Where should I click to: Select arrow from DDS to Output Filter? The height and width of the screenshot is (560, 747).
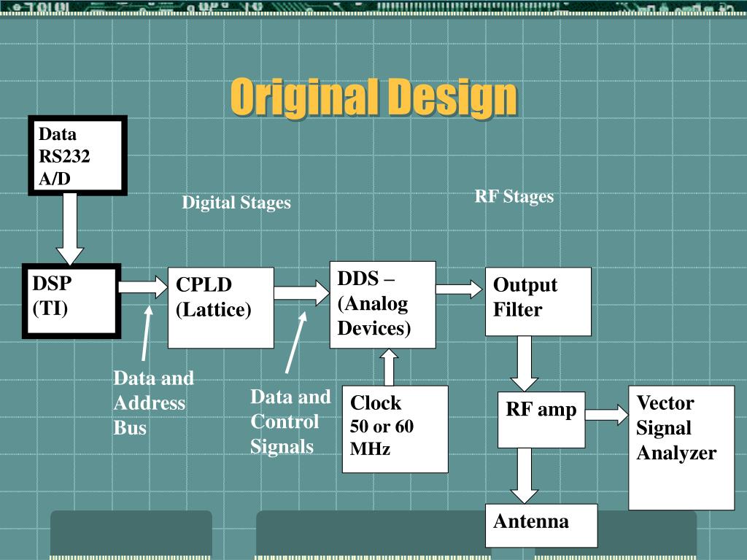click(x=459, y=289)
